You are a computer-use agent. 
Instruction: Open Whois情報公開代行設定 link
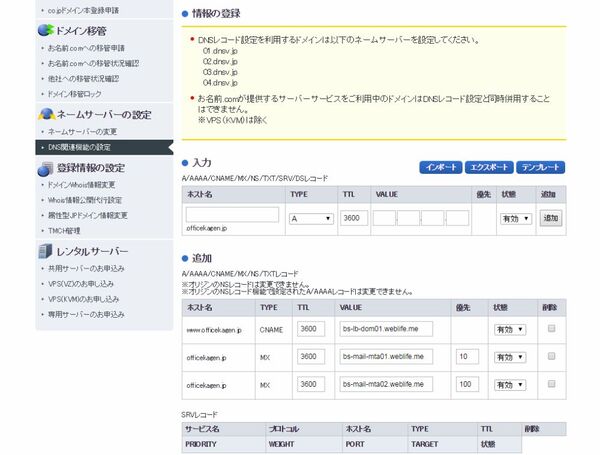click(85, 200)
